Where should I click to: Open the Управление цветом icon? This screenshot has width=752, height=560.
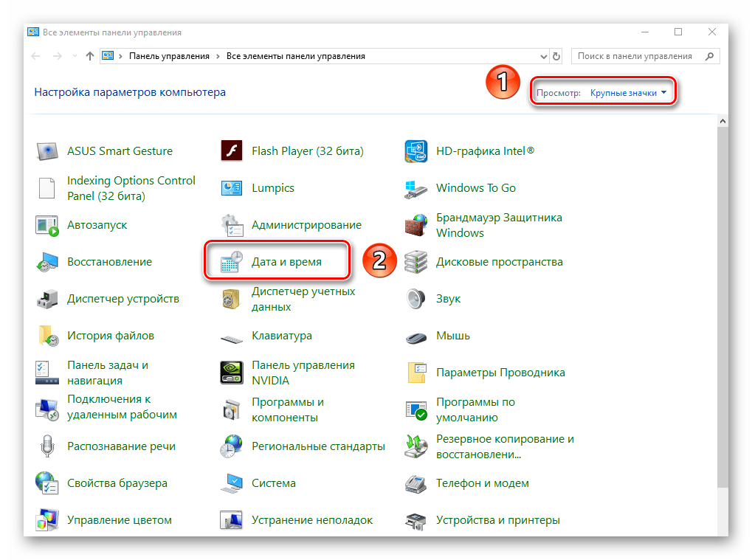(47, 520)
